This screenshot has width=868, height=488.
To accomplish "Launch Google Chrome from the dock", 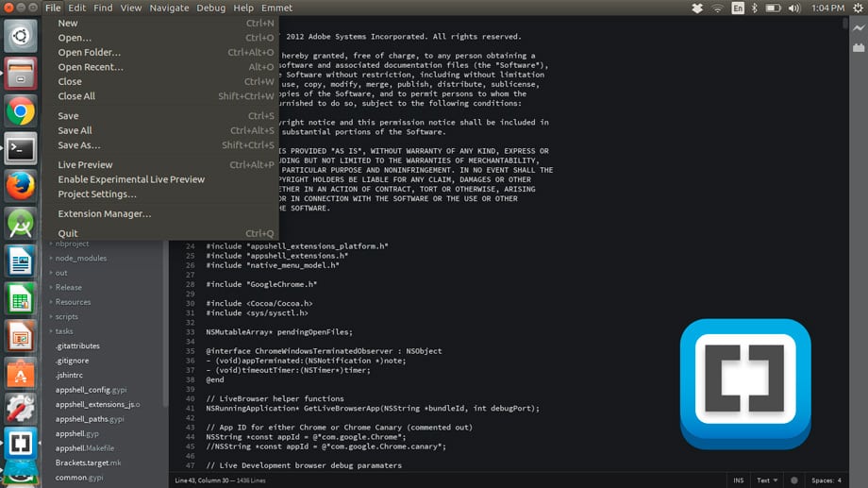I will tap(21, 111).
